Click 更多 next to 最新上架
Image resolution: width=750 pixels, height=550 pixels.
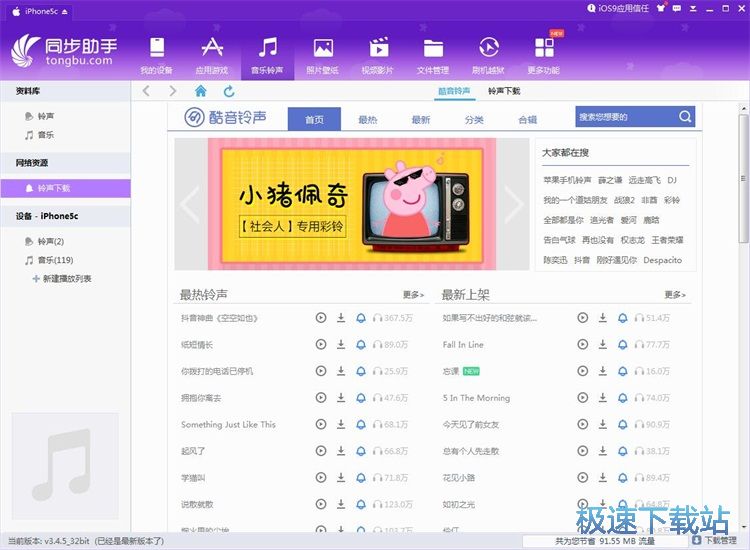[x=675, y=295]
